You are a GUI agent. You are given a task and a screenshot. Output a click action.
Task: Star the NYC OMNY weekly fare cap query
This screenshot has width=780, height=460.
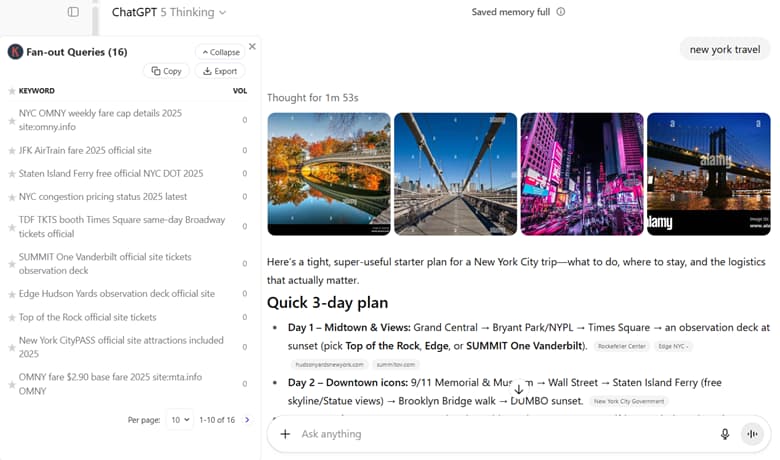[x=11, y=120]
